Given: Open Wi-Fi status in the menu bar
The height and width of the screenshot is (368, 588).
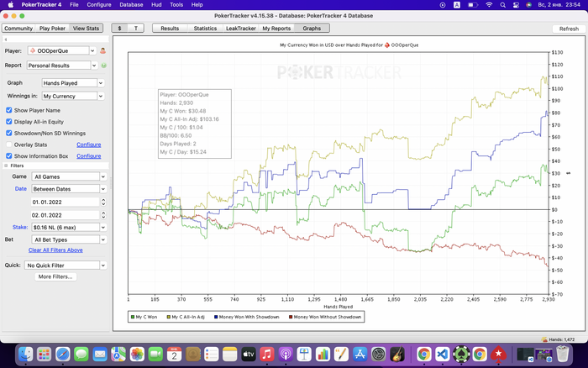Looking at the screenshot, I should coord(489,5).
